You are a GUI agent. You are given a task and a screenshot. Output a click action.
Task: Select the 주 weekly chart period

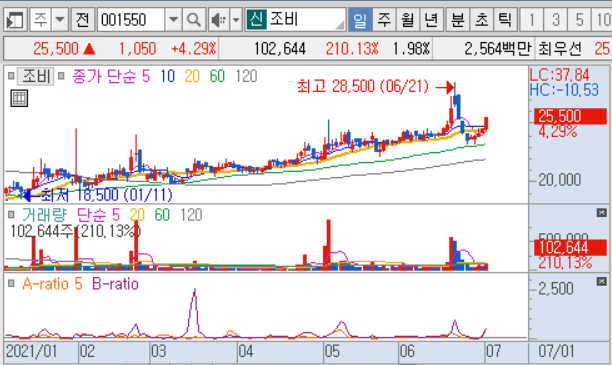point(384,20)
